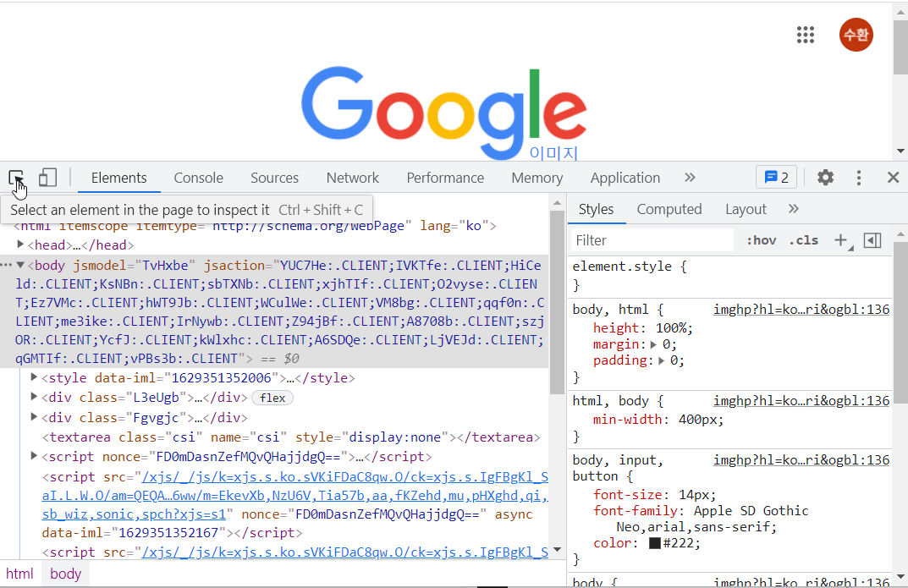Switch to the Application tab
Image resolution: width=908 pixels, height=588 pixels.
click(x=625, y=178)
